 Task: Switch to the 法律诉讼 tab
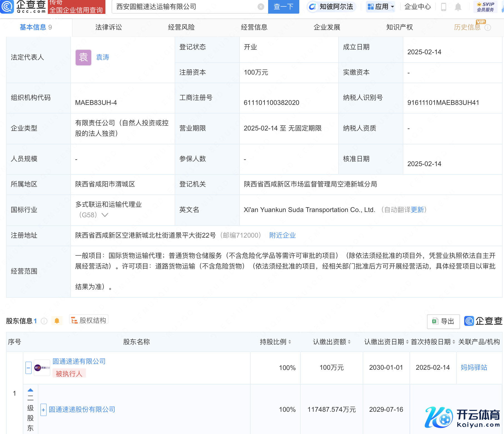coord(108,27)
